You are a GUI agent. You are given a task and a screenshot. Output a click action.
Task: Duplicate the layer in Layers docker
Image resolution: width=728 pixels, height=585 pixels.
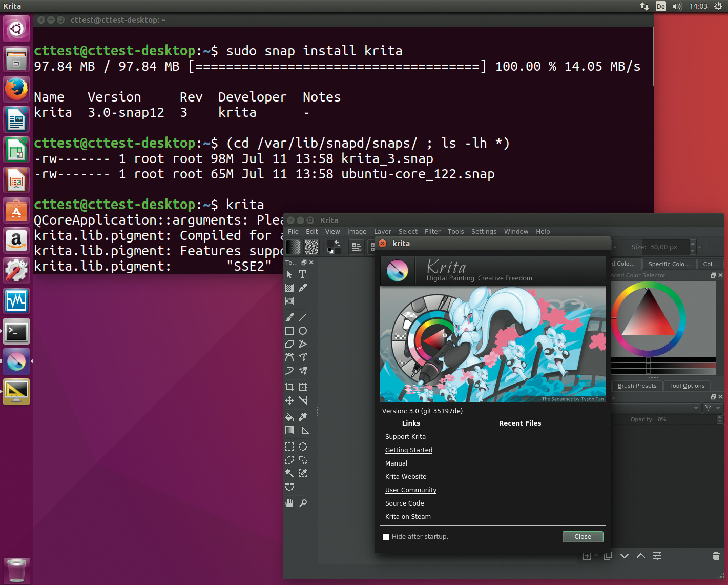(x=608, y=556)
